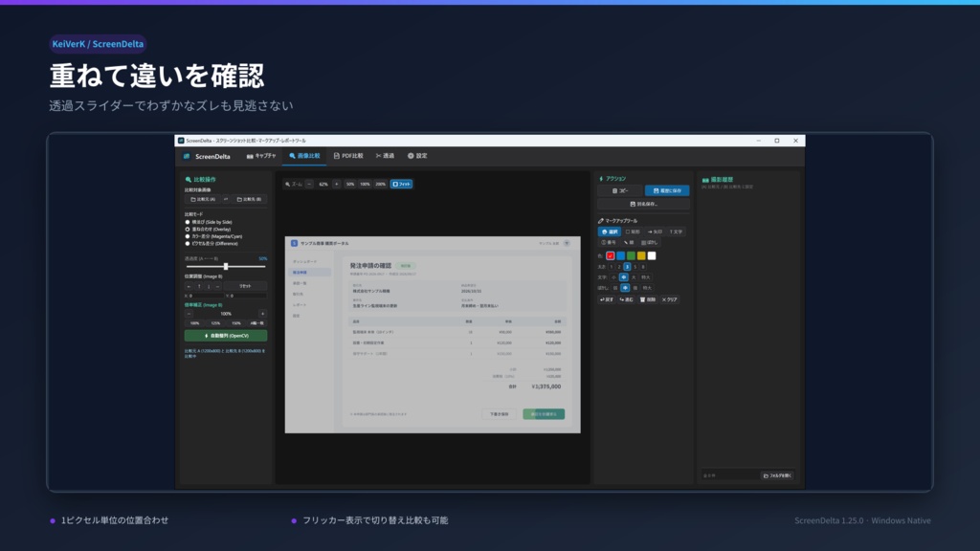
Task: Increase Image B scale with plus
Action: [x=262, y=314]
